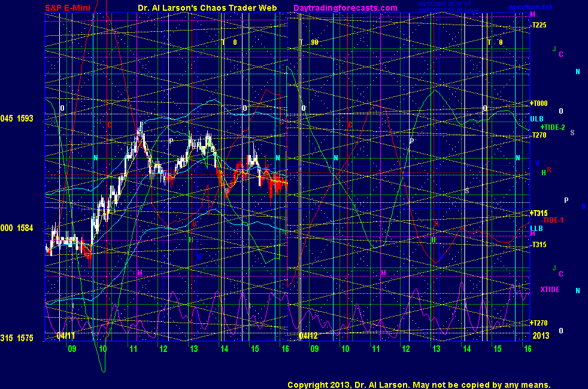This screenshot has width=588, height=389.
Task: Click the 04/11/2013 20:30 UT timestamp
Action: click(445, 4)
